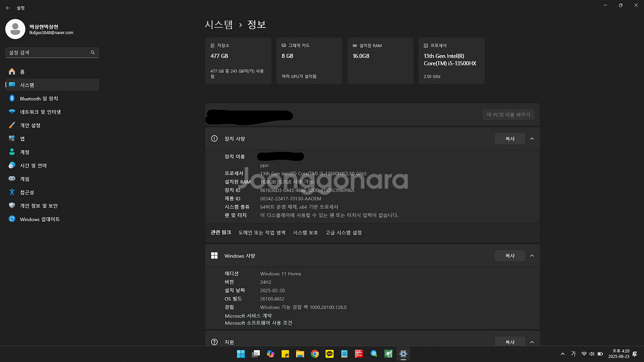Screen dimensions: 644x362
Task: Click 시스템 in the breadcrumb header
Action: (x=219, y=24)
